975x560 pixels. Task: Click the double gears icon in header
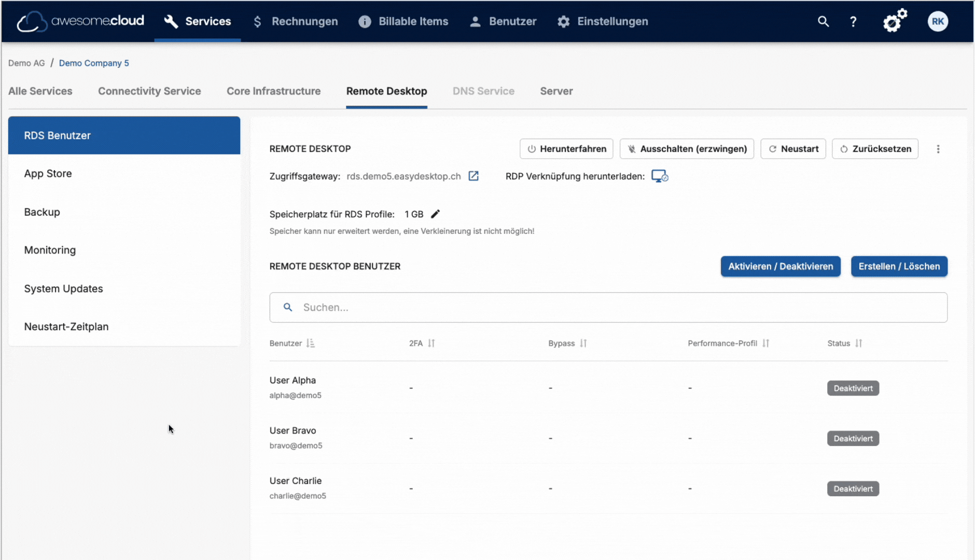tap(895, 21)
